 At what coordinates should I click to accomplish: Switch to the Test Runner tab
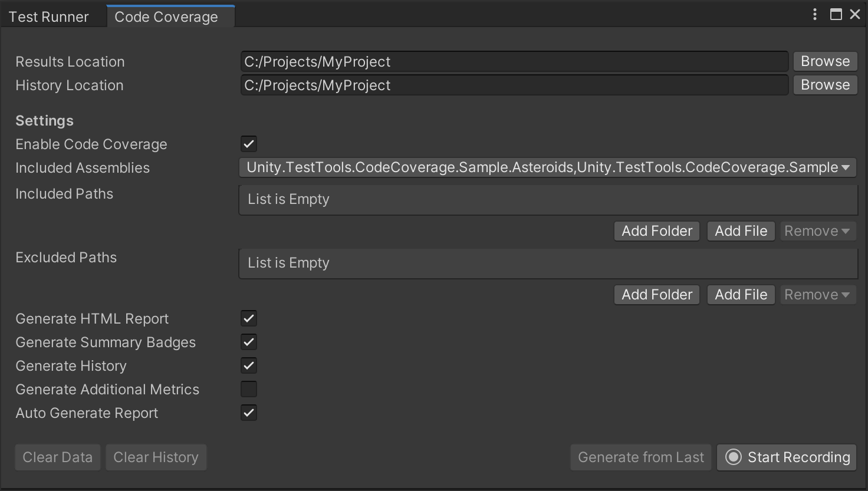[x=49, y=16]
